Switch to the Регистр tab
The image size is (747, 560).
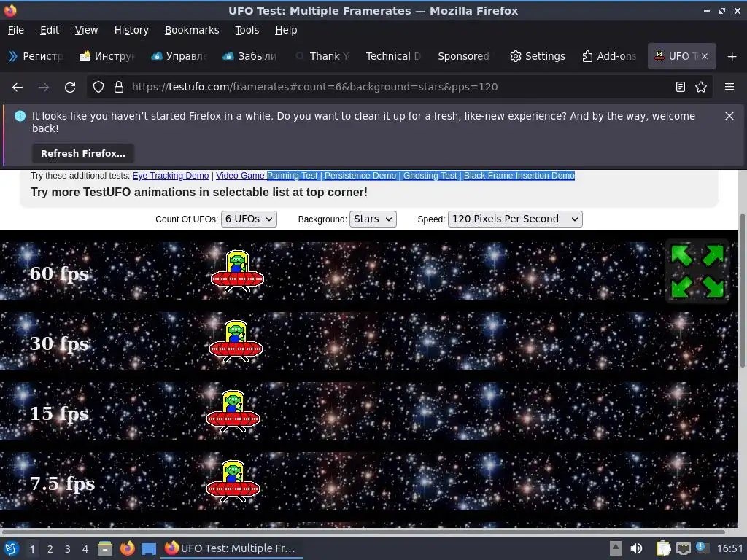tap(36, 56)
